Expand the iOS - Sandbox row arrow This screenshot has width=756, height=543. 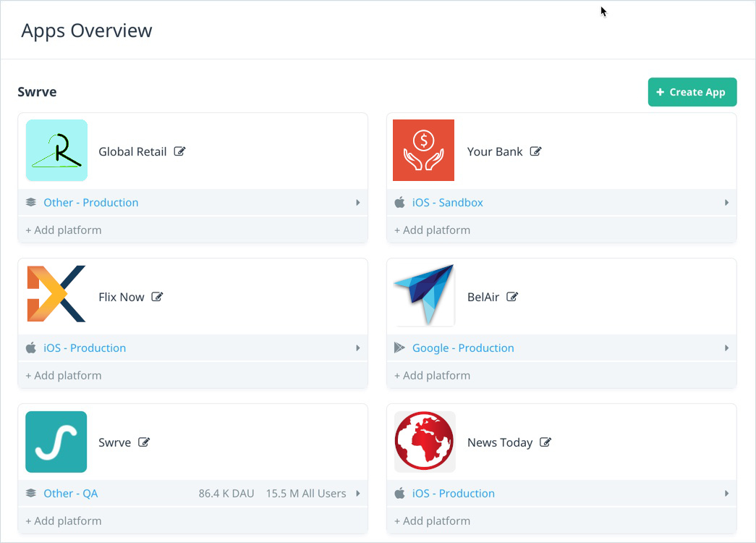pyautogui.click(x=726, y=202)
